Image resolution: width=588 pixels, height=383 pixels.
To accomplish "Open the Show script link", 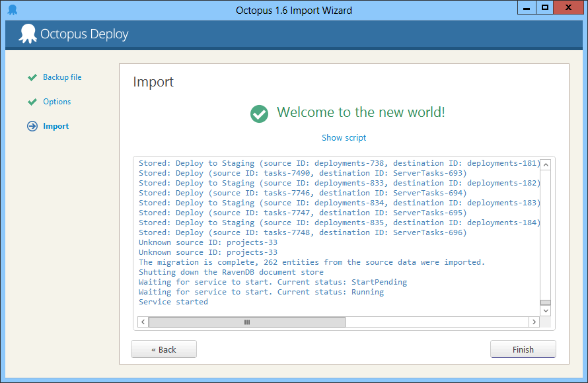I will (344, 138).
